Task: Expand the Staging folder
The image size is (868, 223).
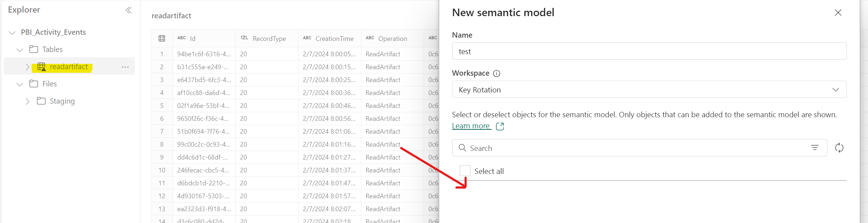Action: pyautogui.click(x=27, y=101)
